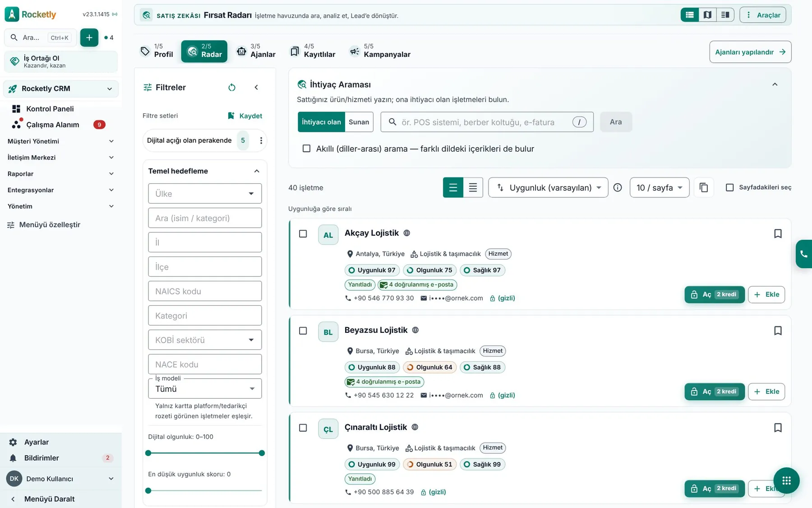Open the floating apps grid button
812x508 pixels.
coord(786,480)
